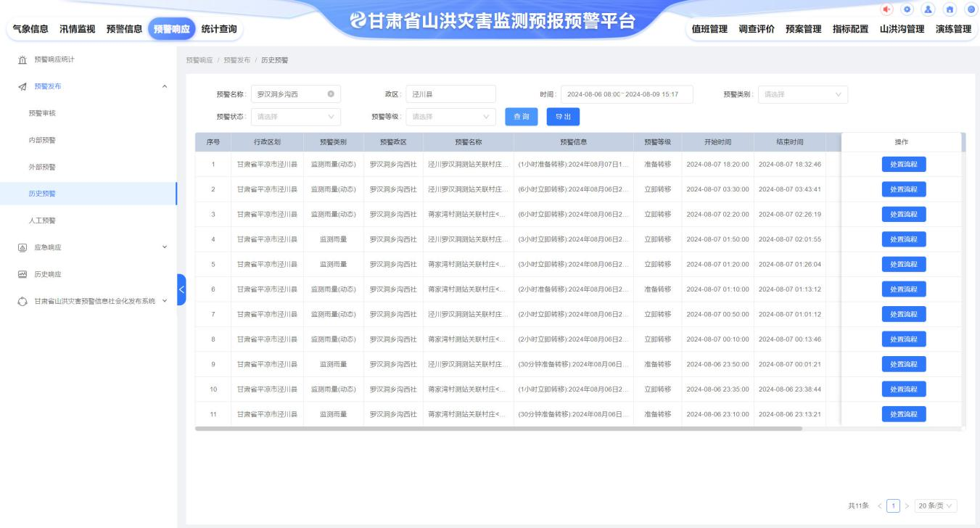Open the 山洪沟管理 top tab

(902, 28)
